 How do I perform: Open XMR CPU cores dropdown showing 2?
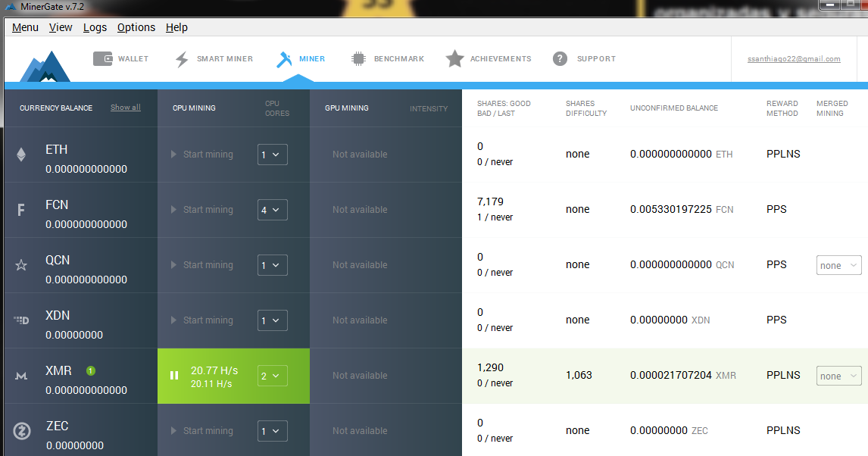coord(273,376)
